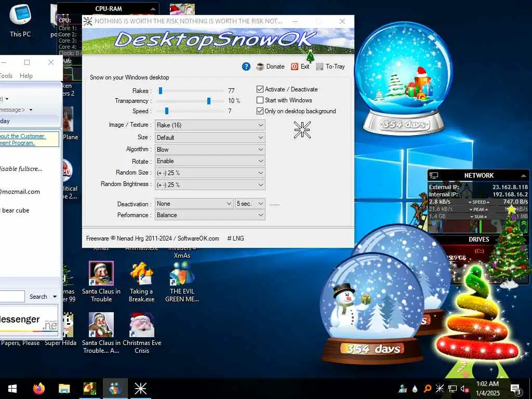
Task: Open the Random Brightness dropdown
Action: [x=210, y=184]
